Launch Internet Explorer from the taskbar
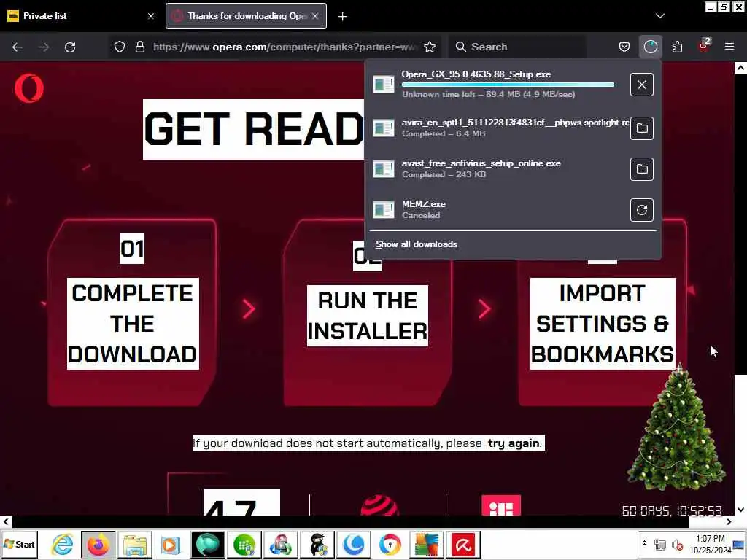This screenshot has width=747, height=560. 62,544
